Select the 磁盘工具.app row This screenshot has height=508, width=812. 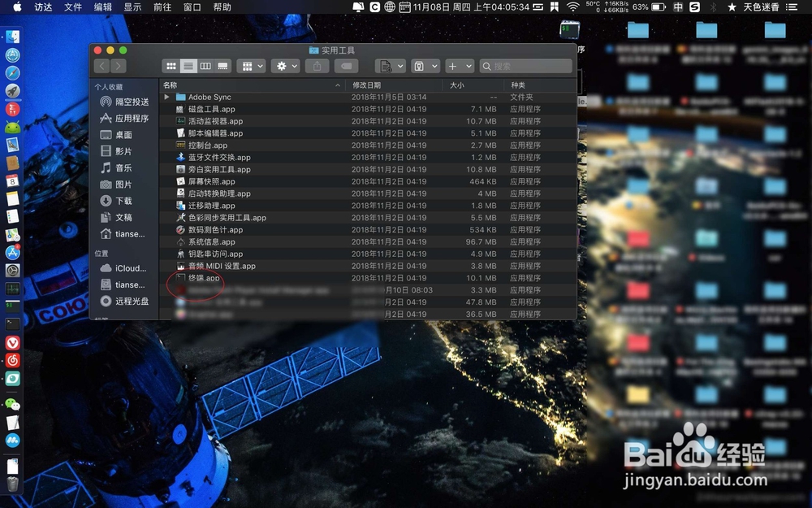(368, 109)
